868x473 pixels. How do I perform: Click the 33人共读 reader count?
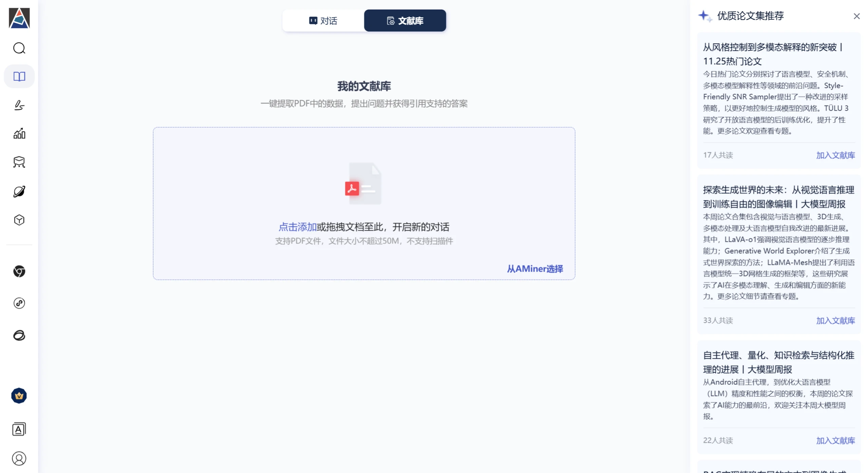(x=718, y=320)
